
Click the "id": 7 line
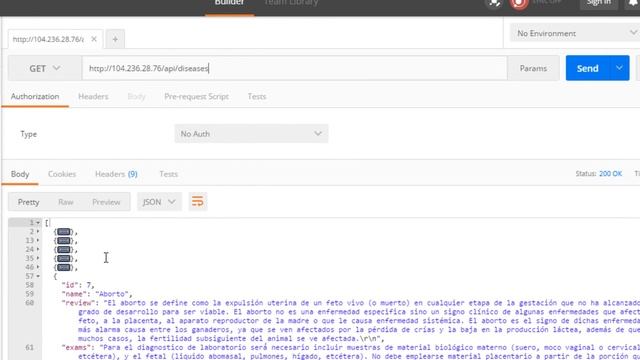pyautogui.click(x=78, y=285)
